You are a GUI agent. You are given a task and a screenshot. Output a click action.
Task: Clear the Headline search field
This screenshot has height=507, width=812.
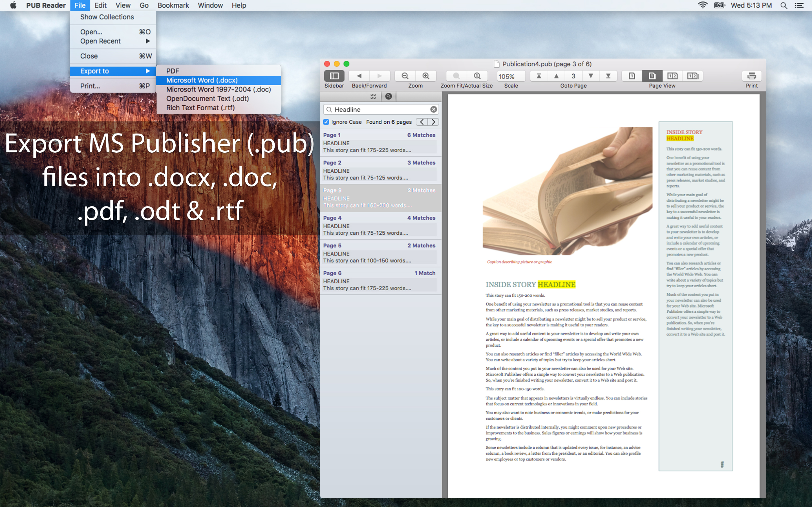434,109
